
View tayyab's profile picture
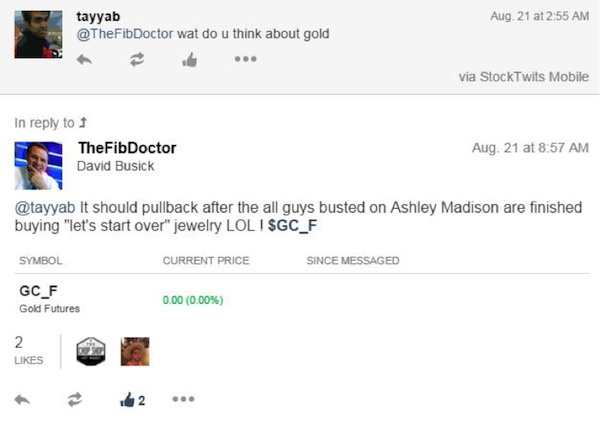click(38, 34)
